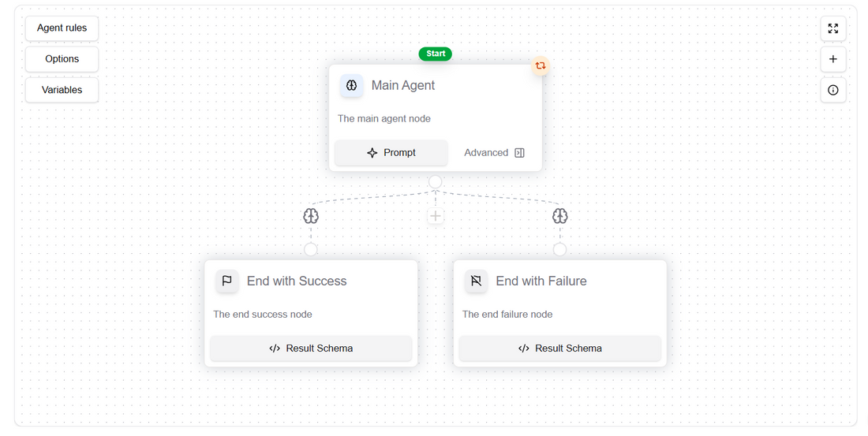Click the fullscreen icon on the canvas
Screen dimensions: 868x436
pos(833,28)
